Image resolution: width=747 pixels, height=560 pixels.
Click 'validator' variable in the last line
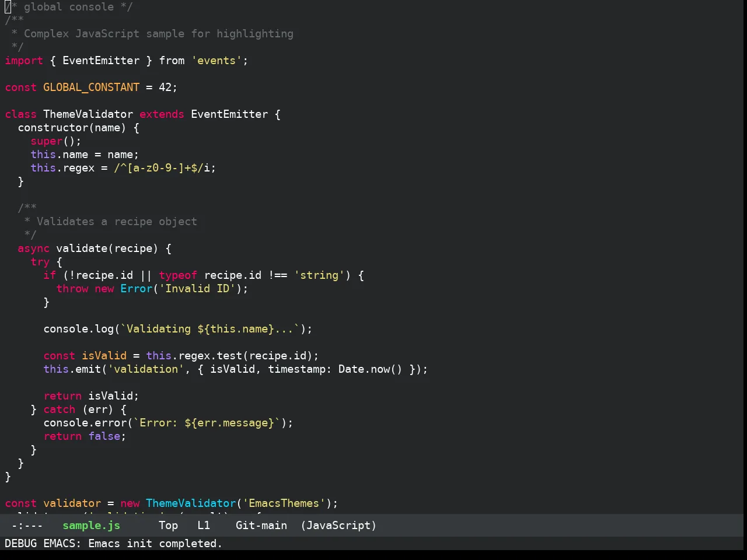[x=72, y=503]
